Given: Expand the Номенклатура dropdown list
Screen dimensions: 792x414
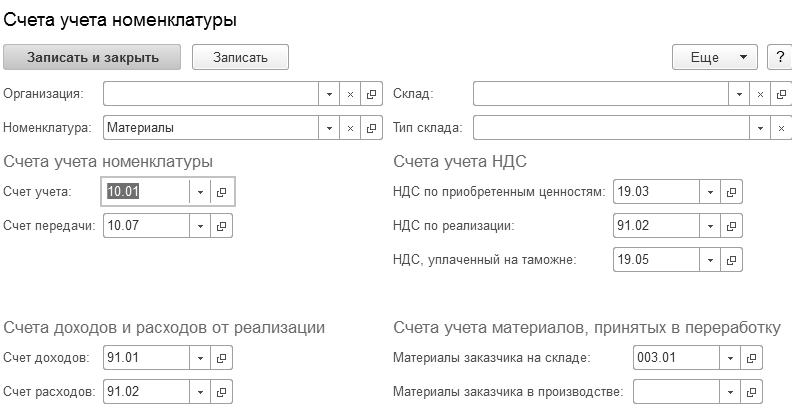Looking at the screenshot, I should pos(329,128).
